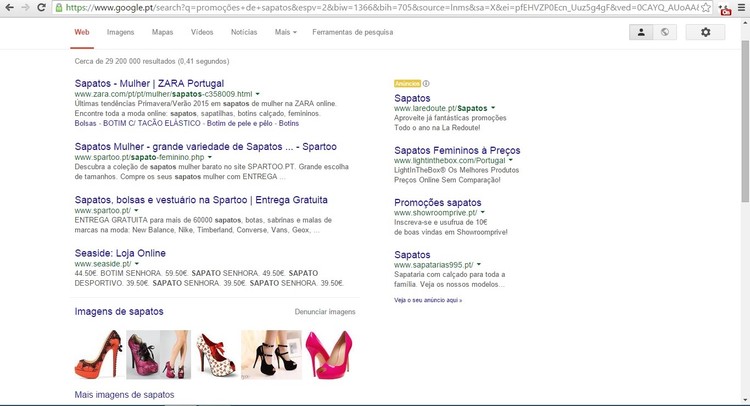Click the vertical scrollbar thumb
750x406 pixels.
(745, 121)
